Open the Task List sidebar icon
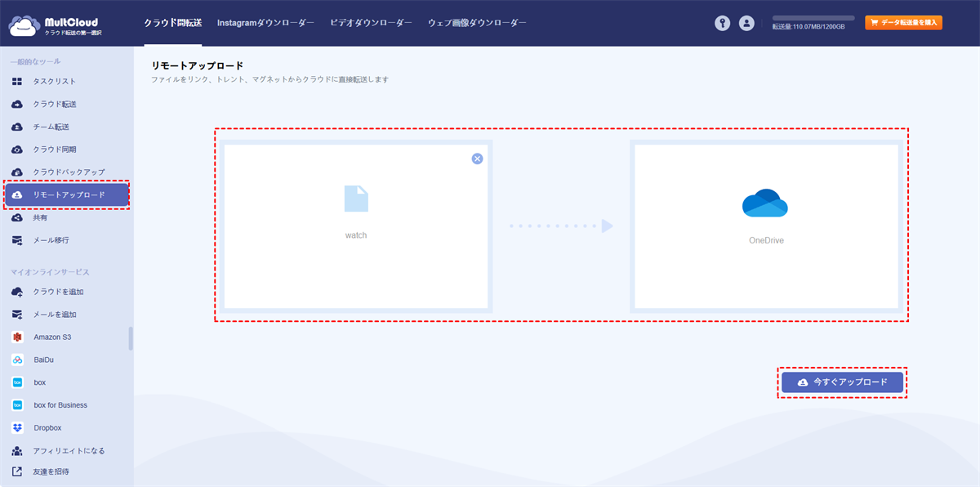This screenshot has height=487, width=980. (17, 82)
